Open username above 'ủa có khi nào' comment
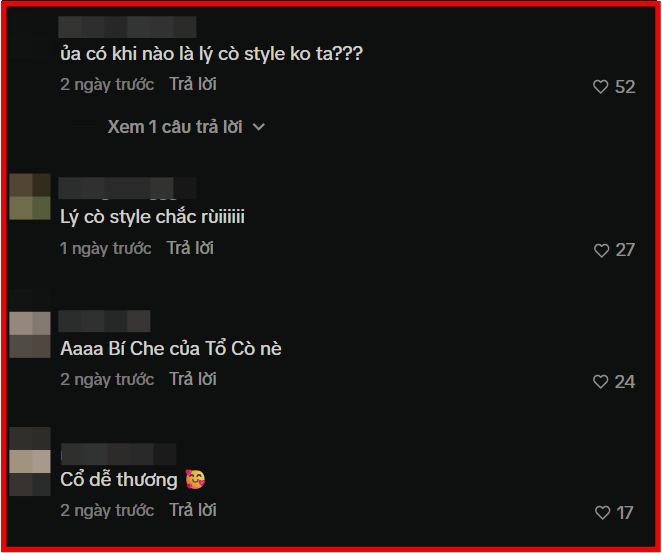The height and width of the screenshot is (553, 662). [x=127, y=27]
